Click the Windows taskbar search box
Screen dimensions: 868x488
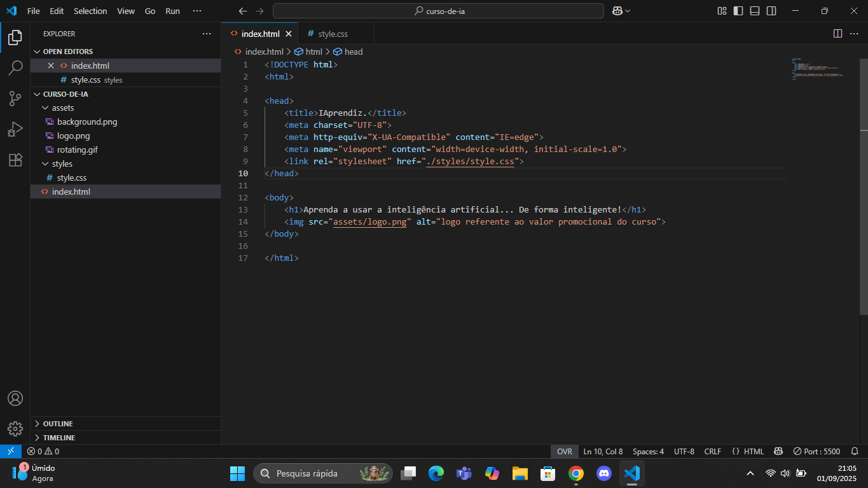pyautogui.click(x=323, y=473)
